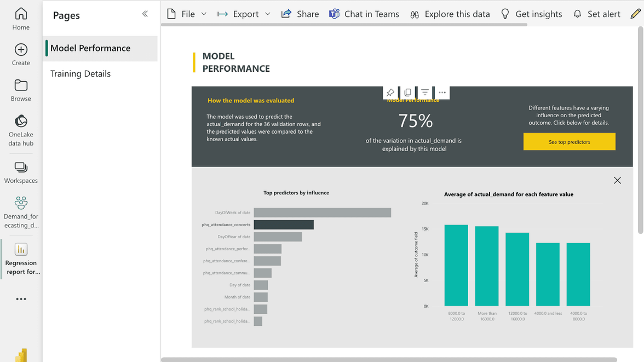
Task: Open filters for the Model Performance visual
Action: click(424, 92)
